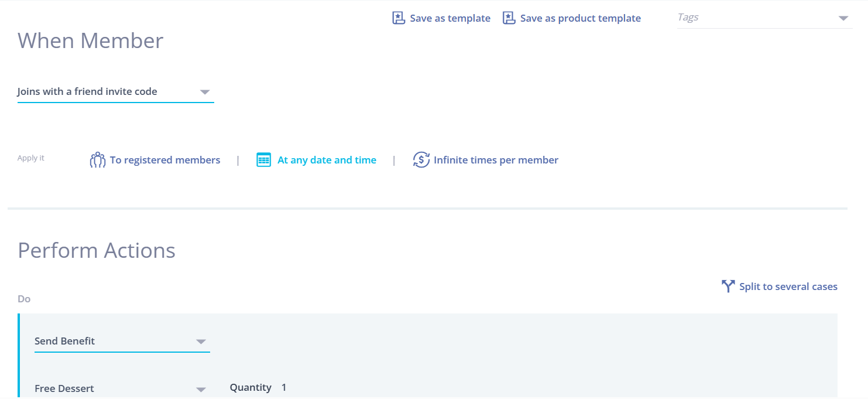Click the Save as template link
The height and width of the screenshot is (399, 868).
pyautogui.click(x=450, y=18)
